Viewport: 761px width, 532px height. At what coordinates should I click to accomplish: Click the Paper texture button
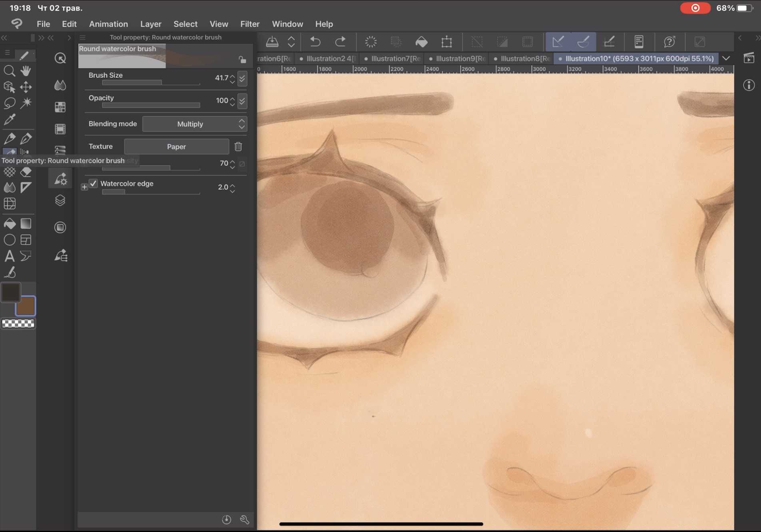176,147
